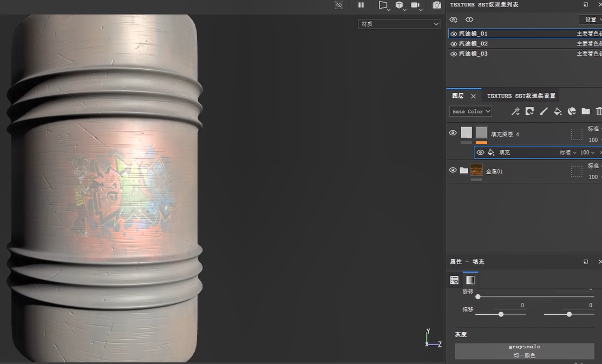The height and width of the screenshot is (364, 602).
Task: Toggle visibility of 汽油桶_02 texture set
Action: tap(454, 44)
